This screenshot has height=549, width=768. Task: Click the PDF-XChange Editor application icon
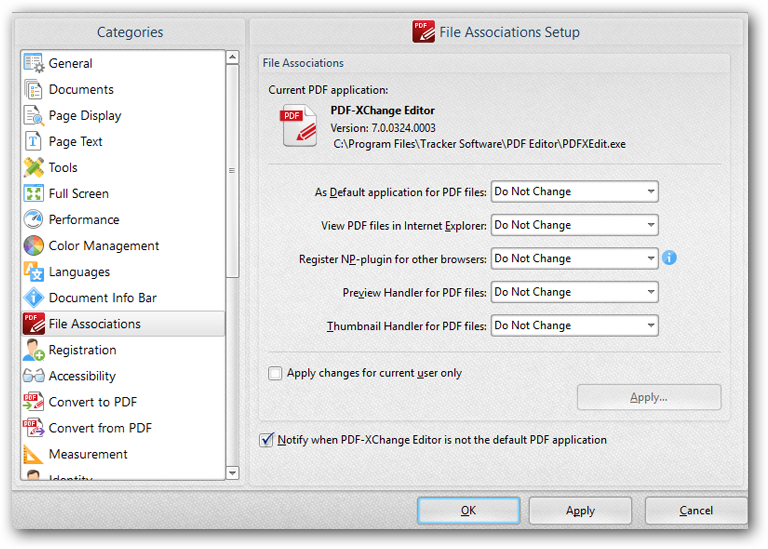[299, 126]
